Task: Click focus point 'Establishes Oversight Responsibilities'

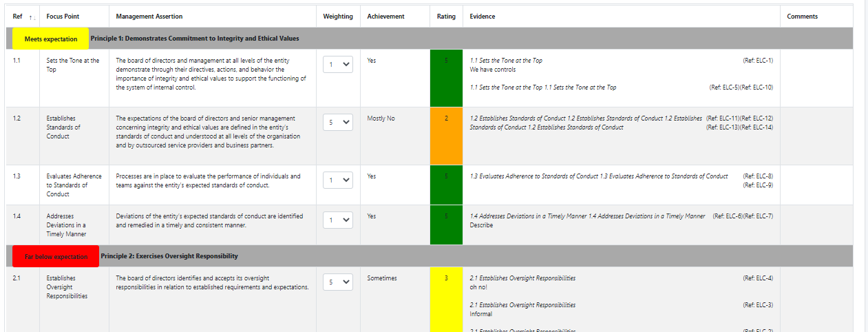Action: tap(67, 287)
